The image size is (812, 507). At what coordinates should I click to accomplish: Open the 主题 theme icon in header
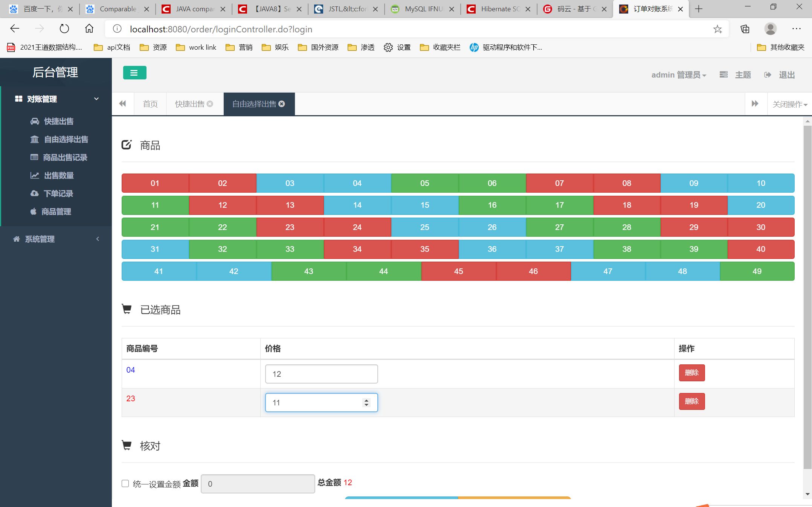(x=723, y=75)
